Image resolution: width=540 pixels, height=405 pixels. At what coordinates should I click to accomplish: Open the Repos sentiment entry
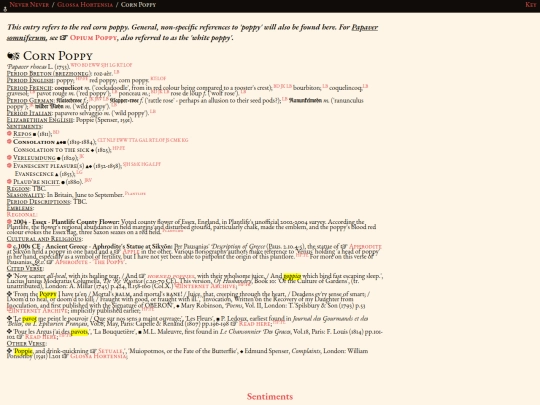pyautogui.click(x=22, y=134)
